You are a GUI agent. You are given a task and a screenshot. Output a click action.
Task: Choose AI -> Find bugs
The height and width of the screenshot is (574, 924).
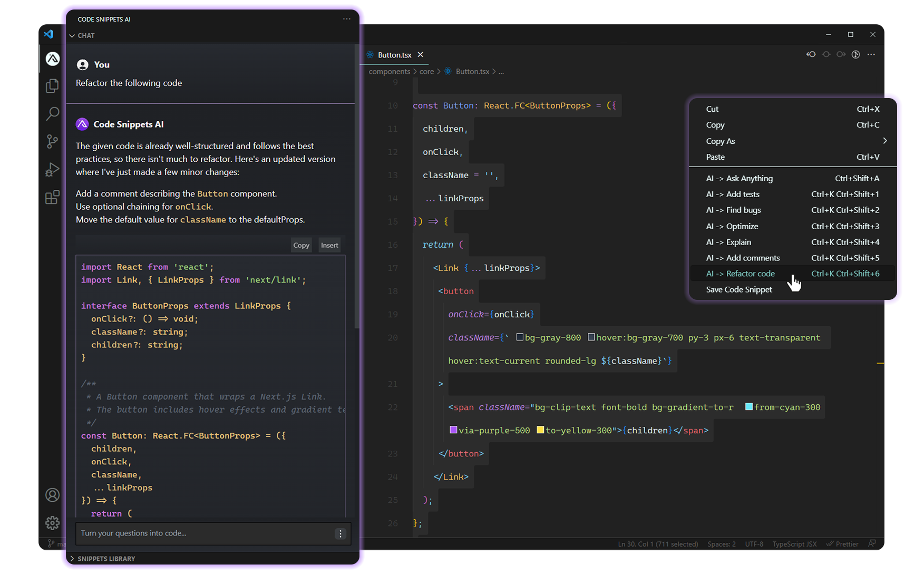pyautogui.click(x=792, y=210)
